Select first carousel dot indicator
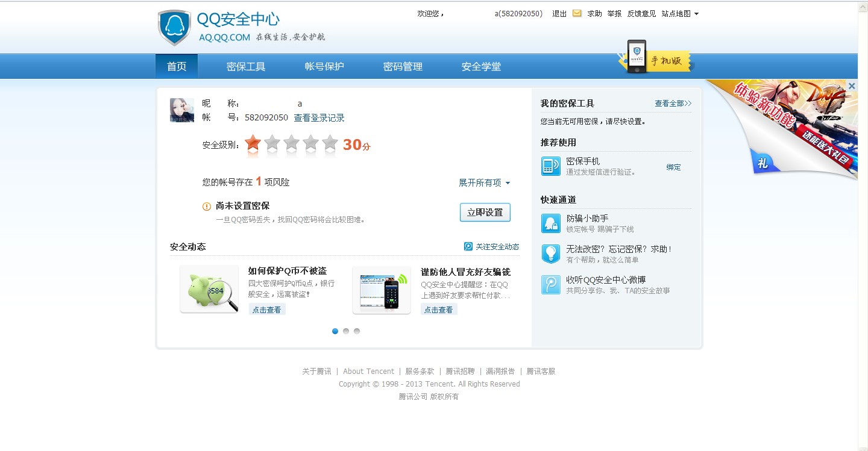Viewport: 868px width, 451px height. pyautogui.click(x=335, y=331)
